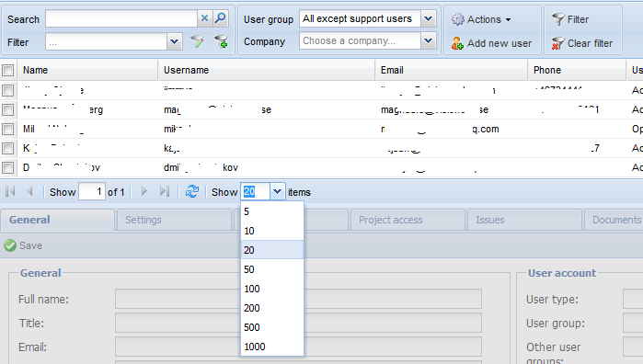Go to next page of the user list
Viewport: 643px width, 364px height.
pyautogui.click(x=144, y=191)
